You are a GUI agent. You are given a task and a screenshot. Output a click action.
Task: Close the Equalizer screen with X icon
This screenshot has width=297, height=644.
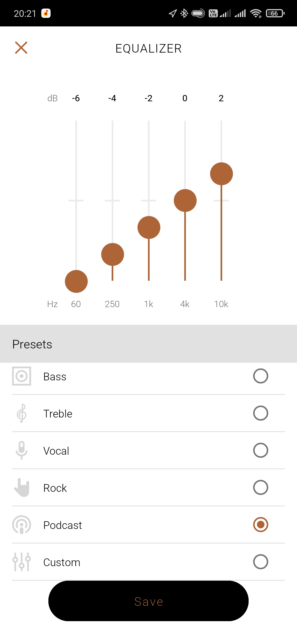point(21,48)
